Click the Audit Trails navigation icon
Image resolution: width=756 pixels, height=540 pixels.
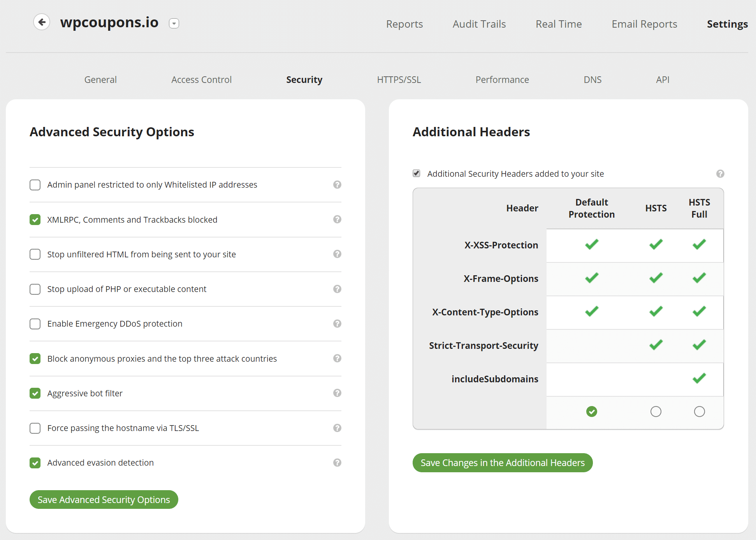479,23
